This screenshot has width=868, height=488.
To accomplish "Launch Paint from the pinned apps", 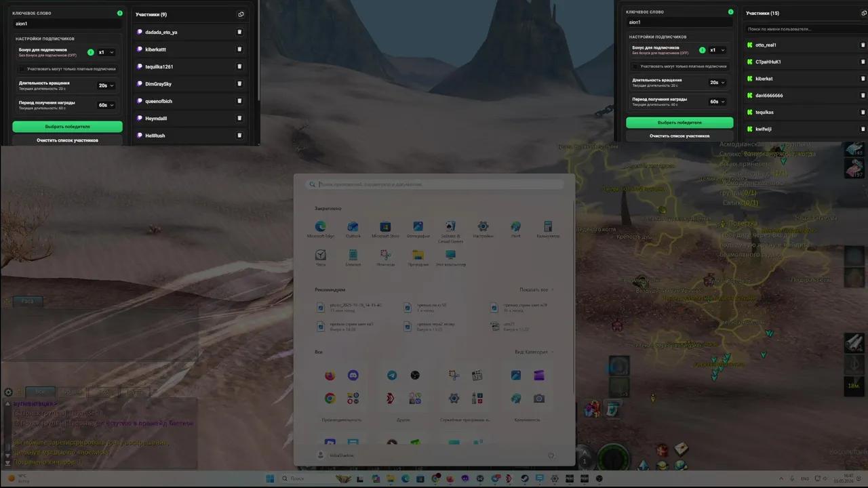I will (x=515, y=229).
